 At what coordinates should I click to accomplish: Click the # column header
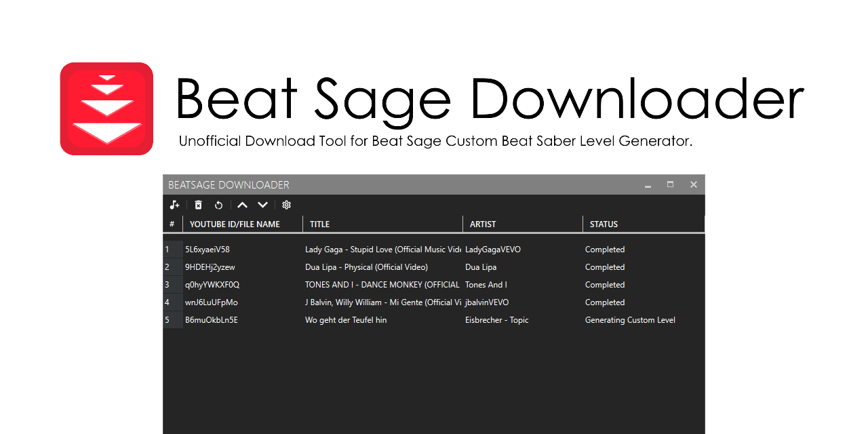coord(172,224)
